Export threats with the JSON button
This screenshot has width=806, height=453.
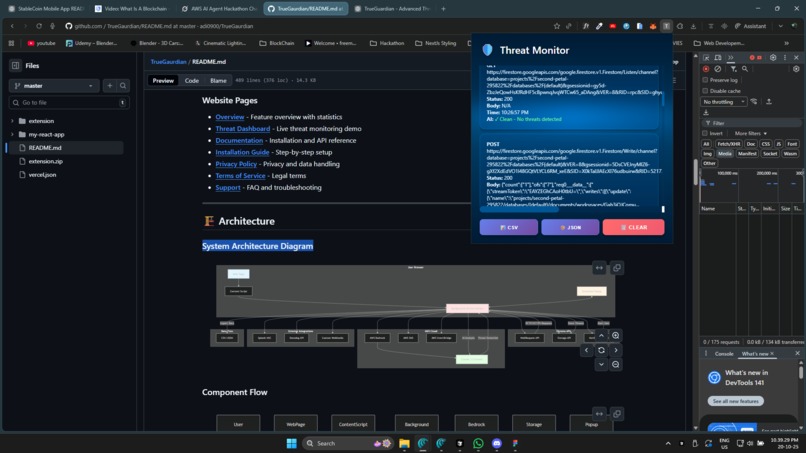click(x=570, y=227)
